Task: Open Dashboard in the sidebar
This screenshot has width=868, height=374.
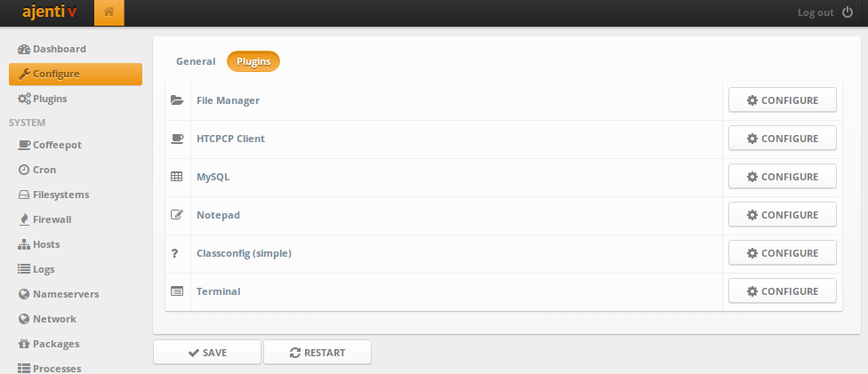Action: [59, 49]
